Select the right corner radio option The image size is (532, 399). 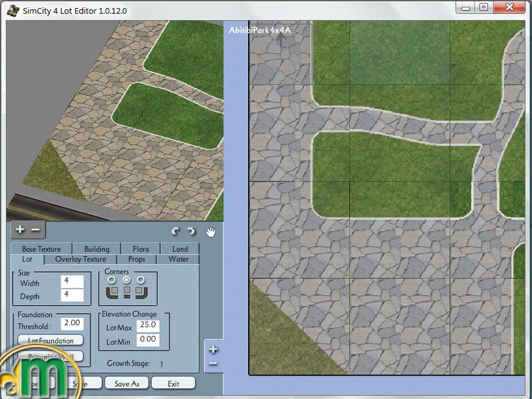[140, 280]
